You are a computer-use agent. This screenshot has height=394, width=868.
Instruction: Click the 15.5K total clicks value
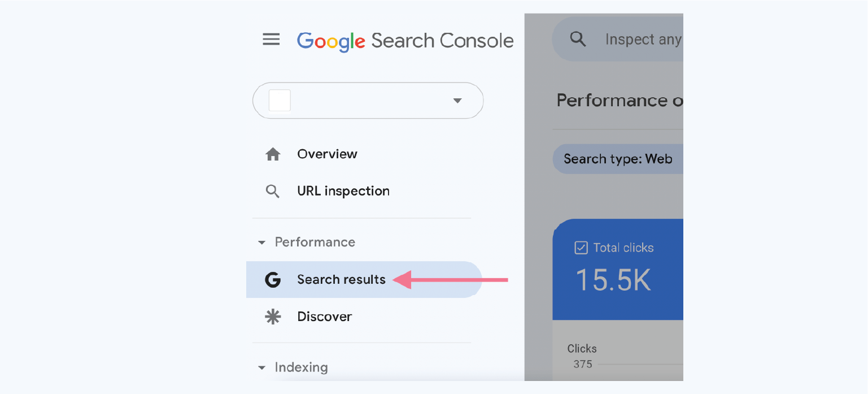click(x=613, y=280)
